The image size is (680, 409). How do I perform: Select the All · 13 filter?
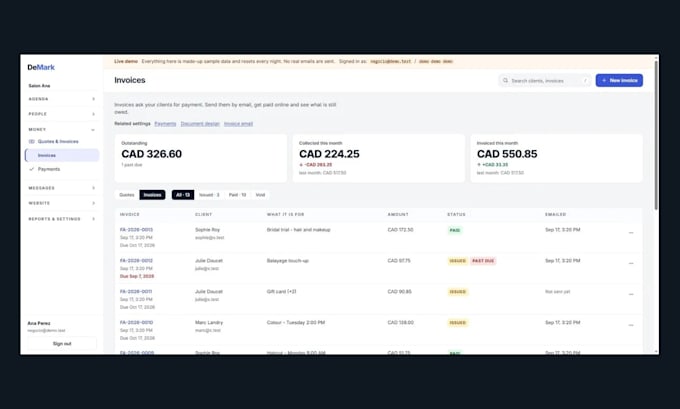click(x=183, y=195)
